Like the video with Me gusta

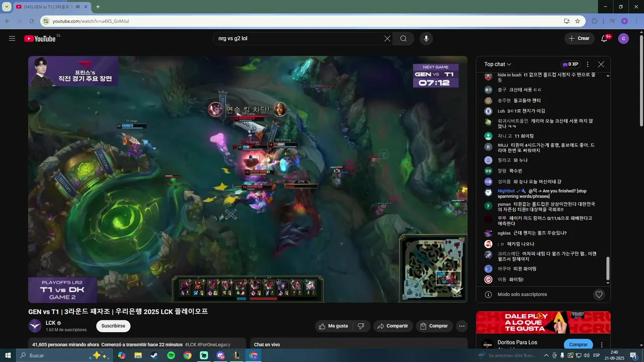(x=334, y=326)
